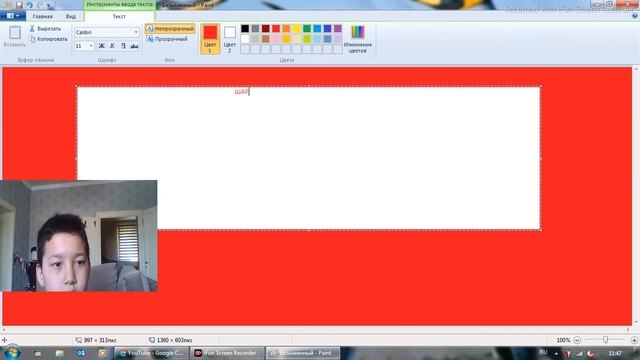Click the webcam overlay video thumbnail
640x360 pixels.
78,236
